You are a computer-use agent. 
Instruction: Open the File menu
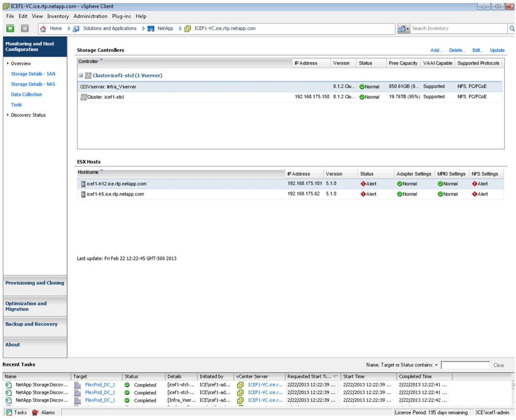(10, 16)
